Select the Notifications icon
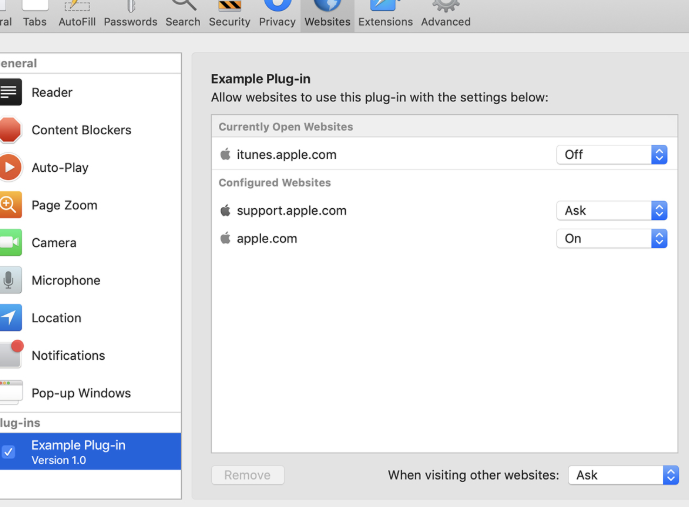Viewport: 689px width, 507px height. 10,355
